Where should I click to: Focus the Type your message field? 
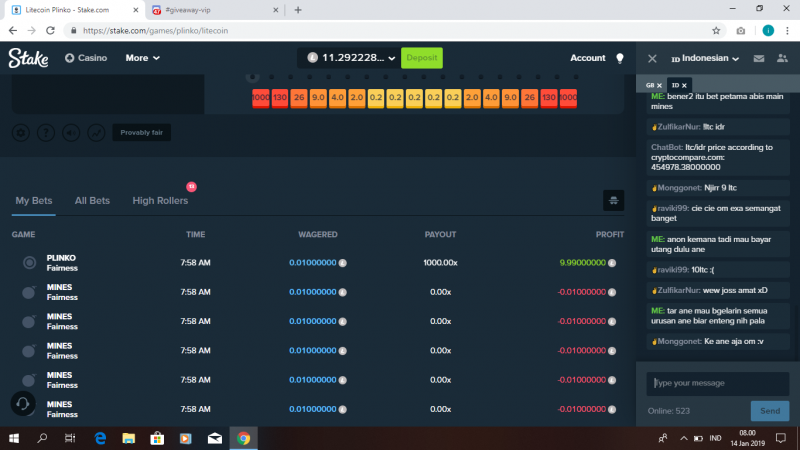717,383
